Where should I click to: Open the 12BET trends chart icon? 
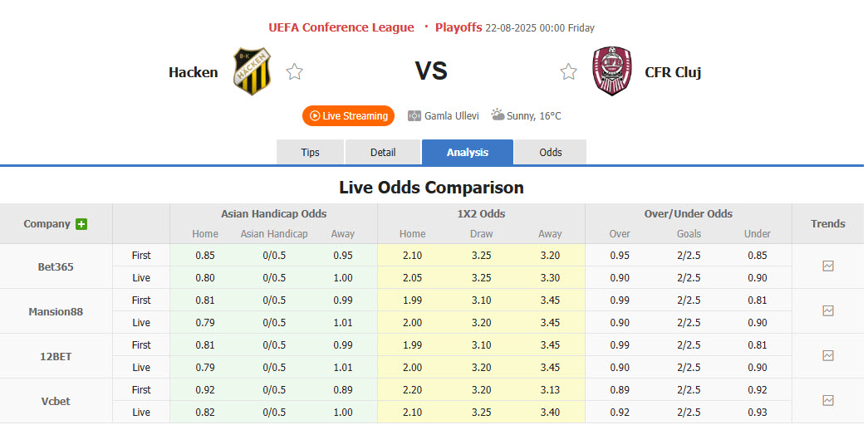[x=827, y=356]
